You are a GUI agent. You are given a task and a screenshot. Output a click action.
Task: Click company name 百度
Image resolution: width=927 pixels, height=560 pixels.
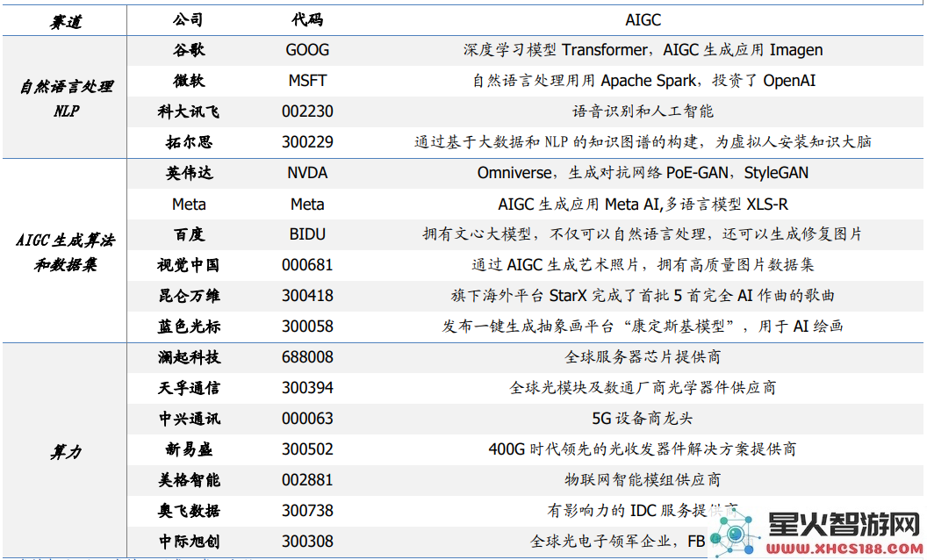(x=189, y=234)
